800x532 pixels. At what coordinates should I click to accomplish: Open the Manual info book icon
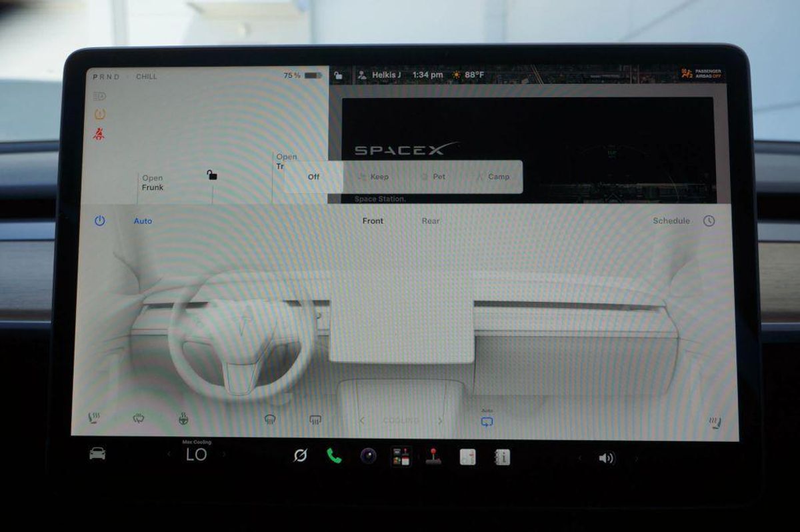point(501,457)
